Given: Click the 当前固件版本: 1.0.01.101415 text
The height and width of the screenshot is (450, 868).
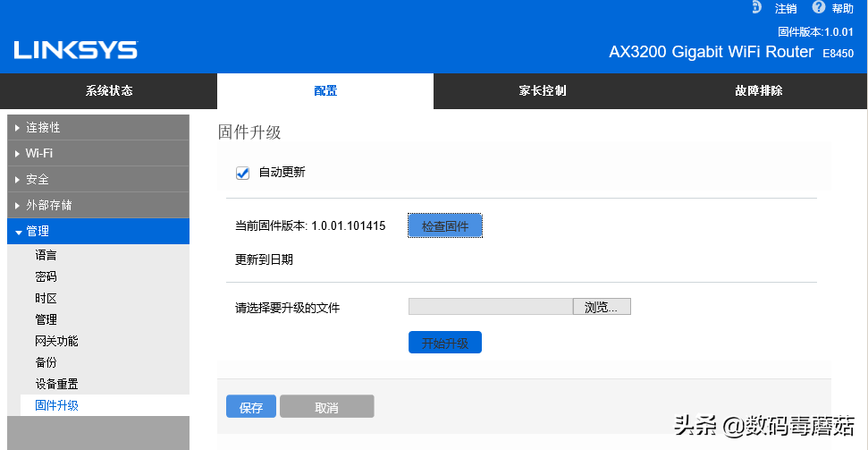Looking at the screenshot, I should pos(310,226).
